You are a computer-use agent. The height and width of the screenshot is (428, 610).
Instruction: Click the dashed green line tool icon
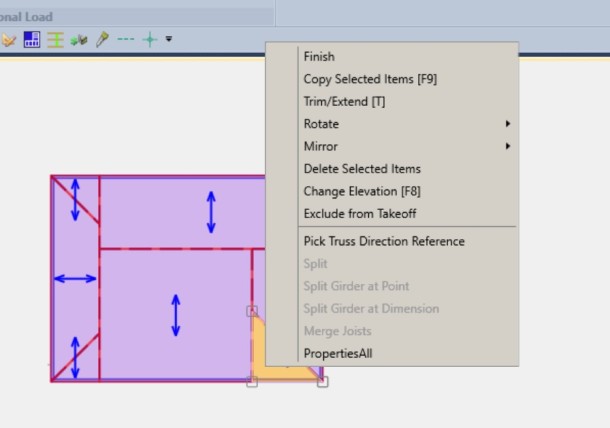pos(126,40)
